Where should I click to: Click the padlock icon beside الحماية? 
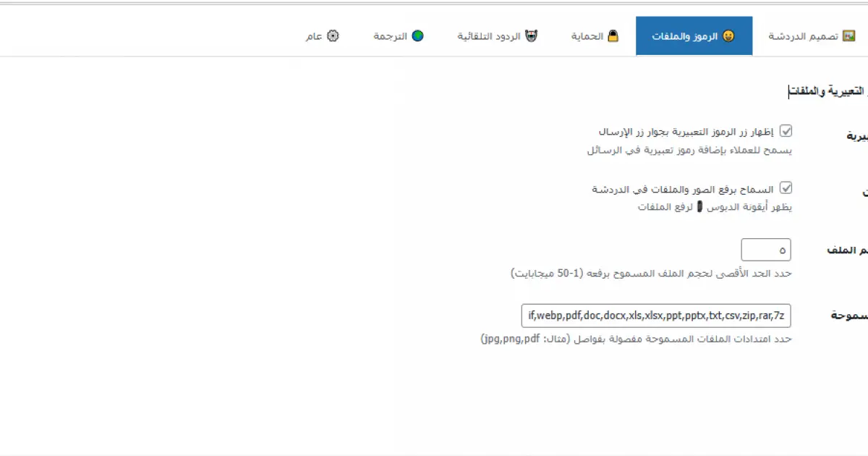[613, 36]
